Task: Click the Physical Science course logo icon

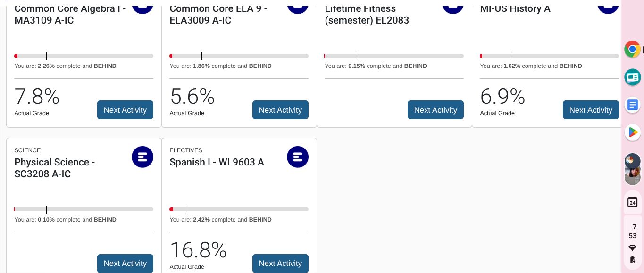Action: pyautogui.click(x=142, y=157)
